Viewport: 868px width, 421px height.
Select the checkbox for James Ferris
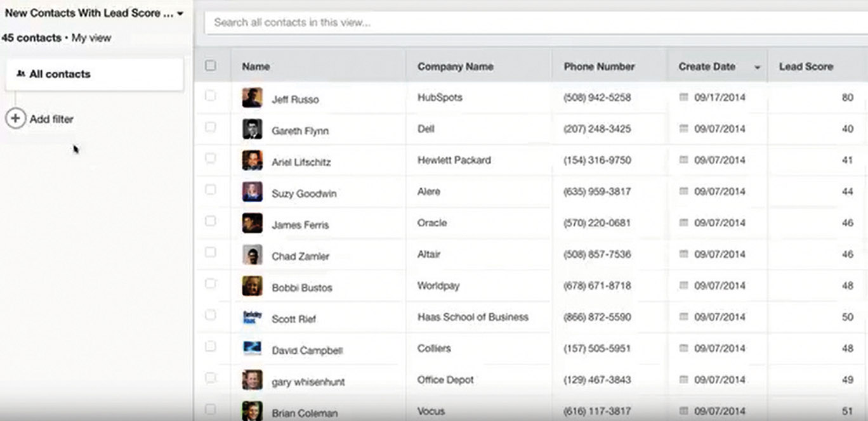211,221
